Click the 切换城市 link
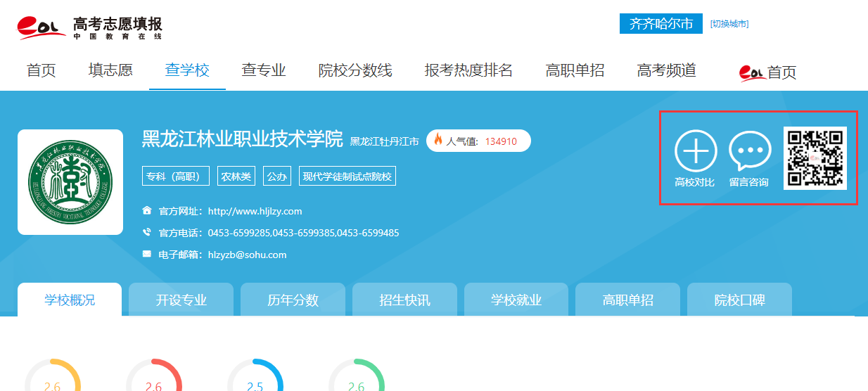The width and height of the screenshot is (868, 391). (729, 24)
